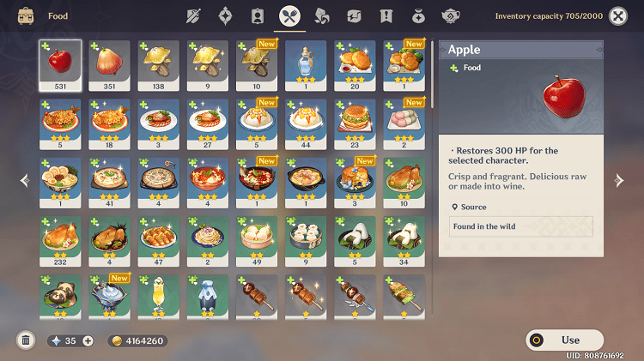This screenshot has height=361, width=644.
Task: Close the inventory with the X button
Action: 617,16
